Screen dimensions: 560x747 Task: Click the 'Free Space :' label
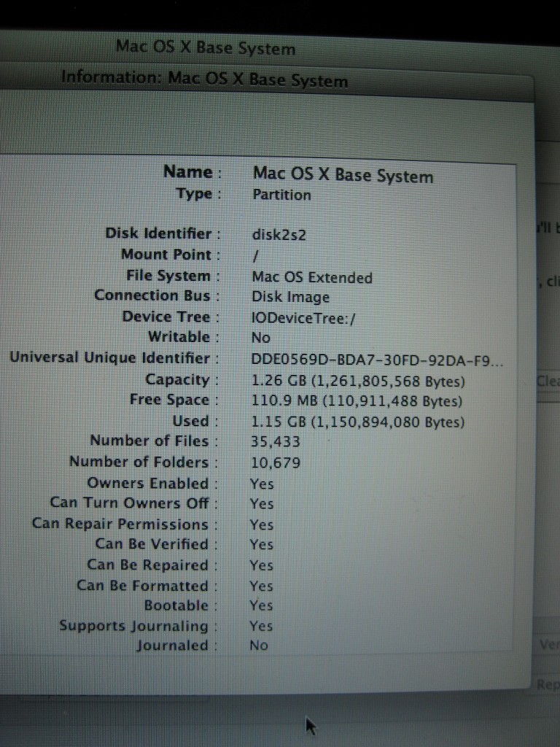pos(174,400)
